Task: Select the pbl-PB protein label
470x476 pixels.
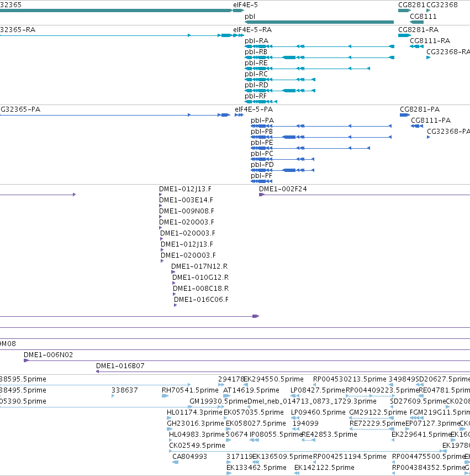Action: tap(261, 132)
